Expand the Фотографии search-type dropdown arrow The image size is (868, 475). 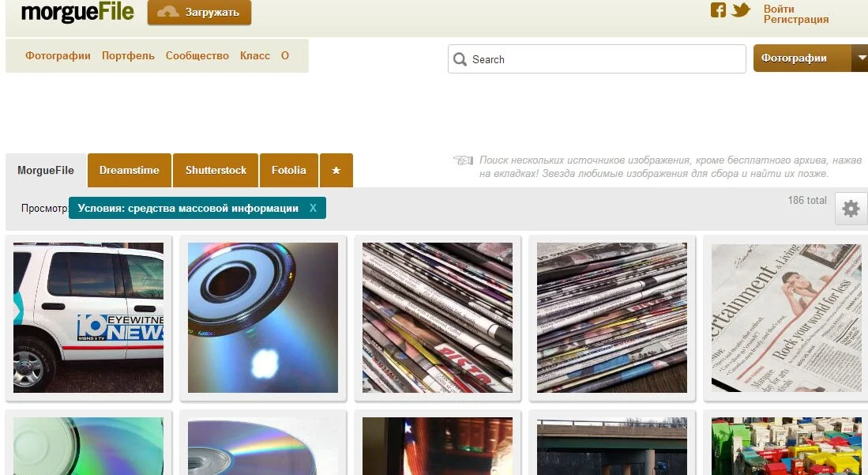point(860,58)
